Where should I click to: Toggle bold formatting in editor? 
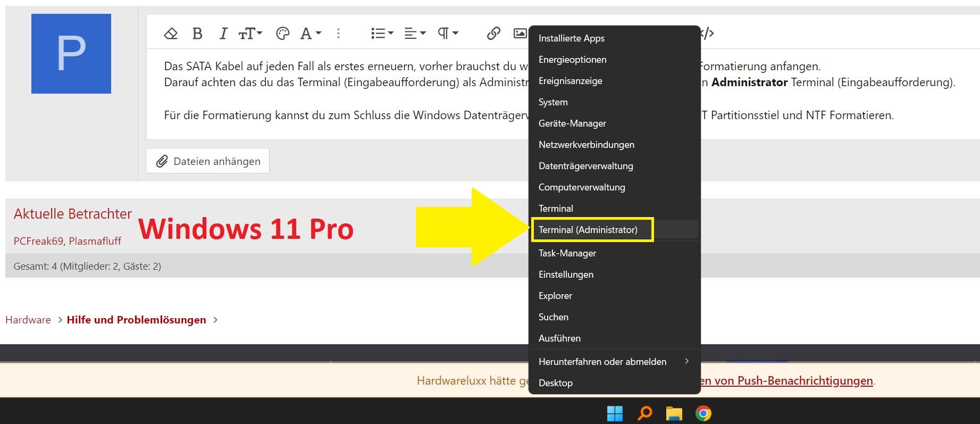coord(197,34)
